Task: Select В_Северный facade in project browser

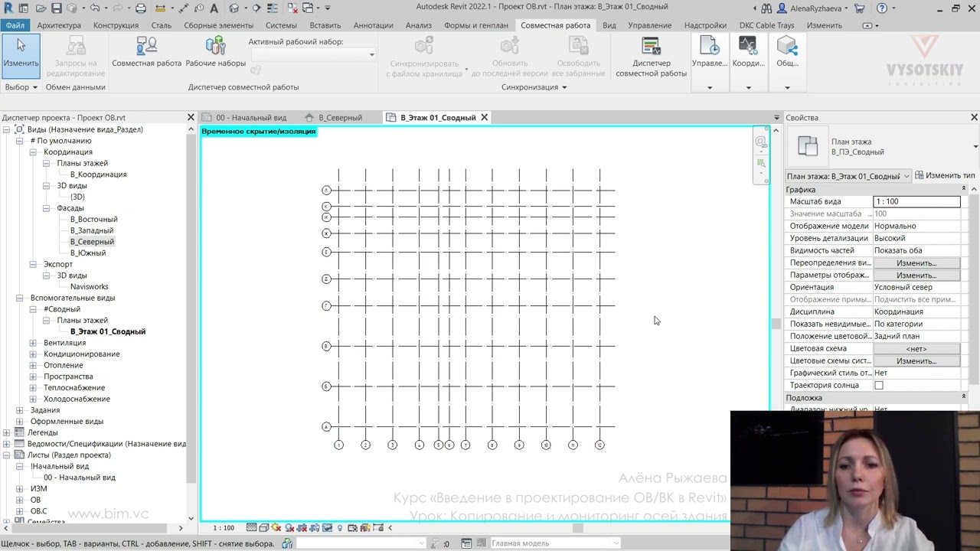Action: click(x=92, y=242)
